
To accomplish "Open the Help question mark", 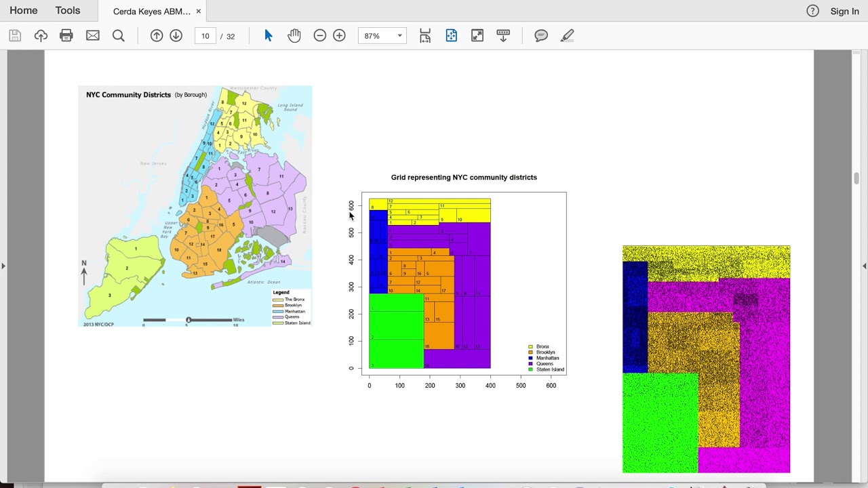I will coord(813,11).
